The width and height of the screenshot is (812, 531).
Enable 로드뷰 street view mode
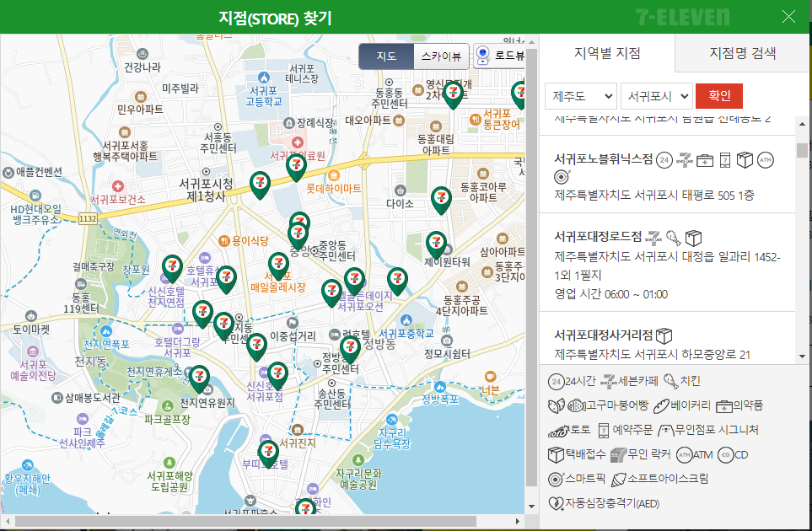(x=499, y=56)
